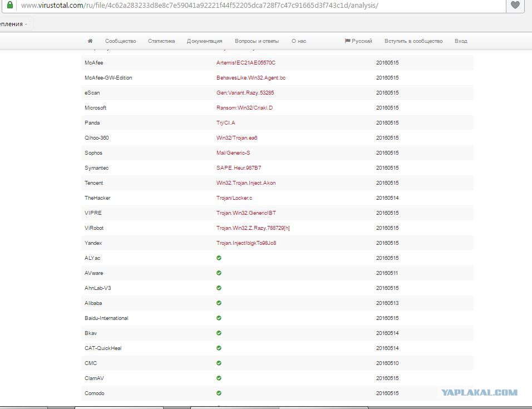Click Вступить в сообщество link

click(x=413, y=41)
